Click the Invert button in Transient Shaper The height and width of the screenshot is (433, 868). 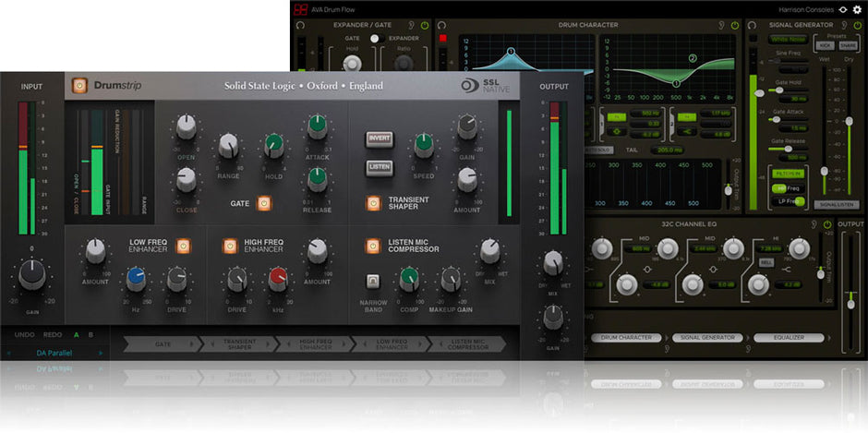(x=380, y=138)
